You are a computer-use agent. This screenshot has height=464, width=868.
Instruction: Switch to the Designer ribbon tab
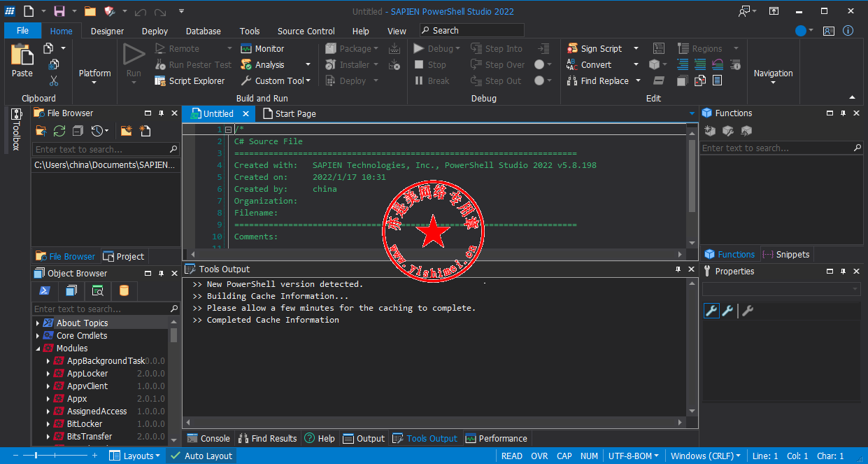[x=107, y=31]
